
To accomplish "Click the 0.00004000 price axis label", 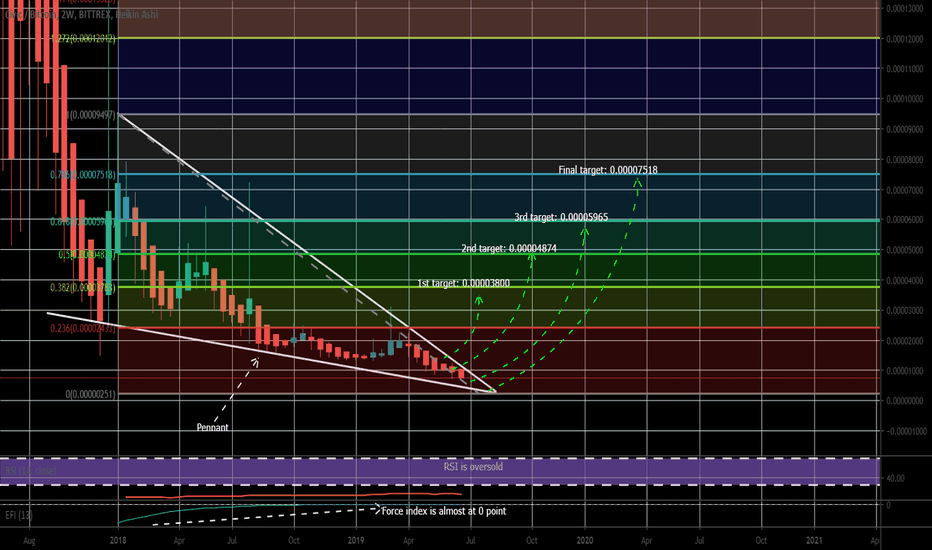I will [x=905, y=280].
